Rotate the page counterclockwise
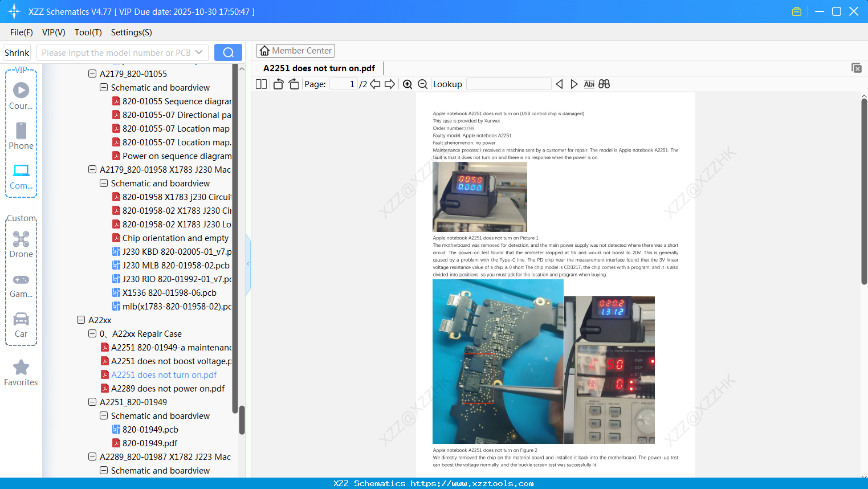Viewport: 868px width, 489px height. click(278, 84)
